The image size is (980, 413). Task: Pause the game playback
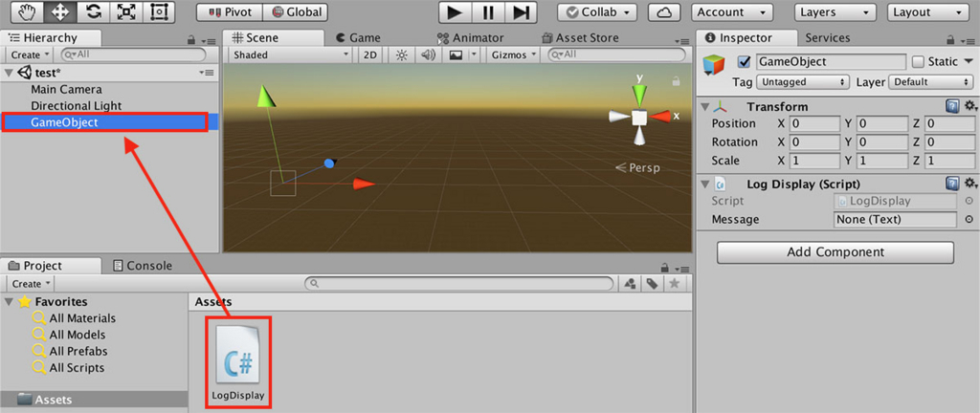[x=488, y=11]
